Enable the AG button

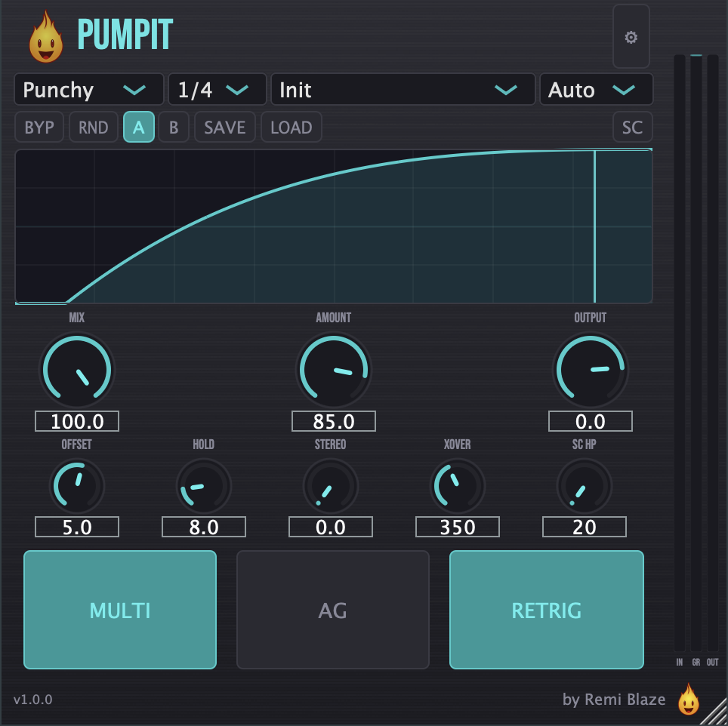coord(333,610)
